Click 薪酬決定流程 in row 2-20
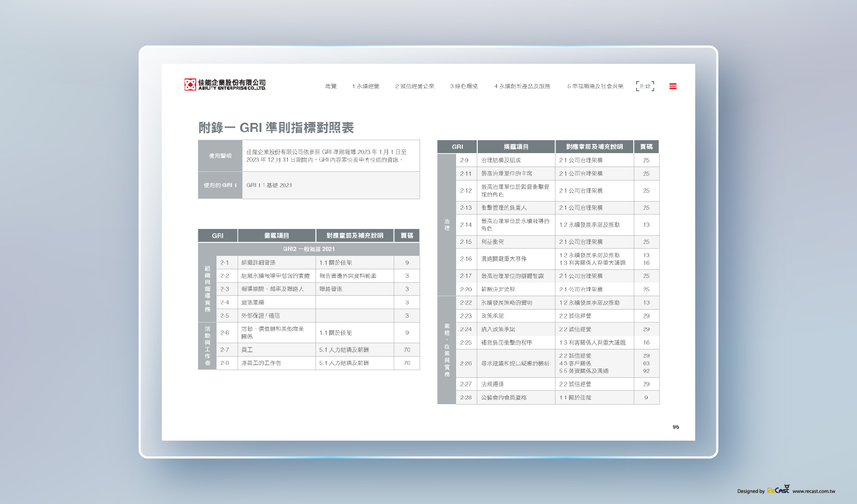Image resolution: width=857 pixels, height=504 pixels. [x=498, y=289]
